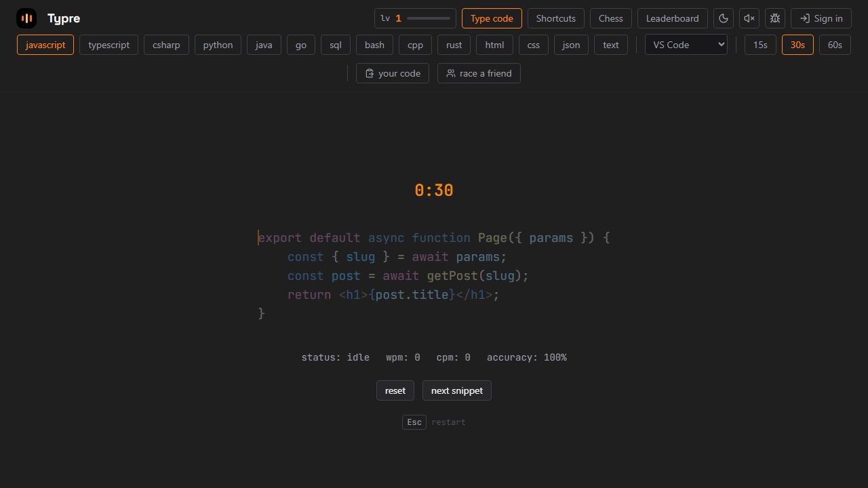
Task: Choose json language option
Action: pyautogui.click(x=571, y=45)
